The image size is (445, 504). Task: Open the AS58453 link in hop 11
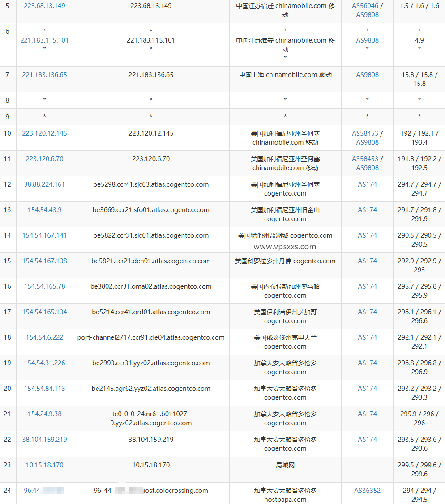point(365,159)
